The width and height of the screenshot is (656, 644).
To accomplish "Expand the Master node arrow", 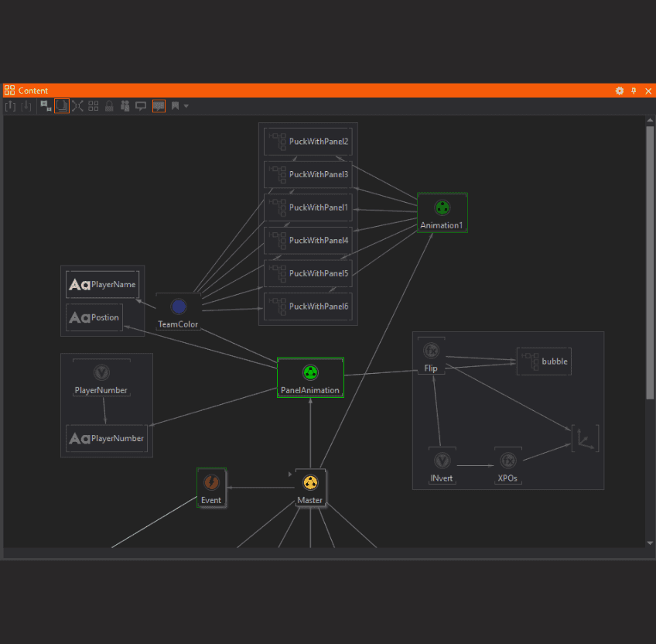I will pos(290,474).
